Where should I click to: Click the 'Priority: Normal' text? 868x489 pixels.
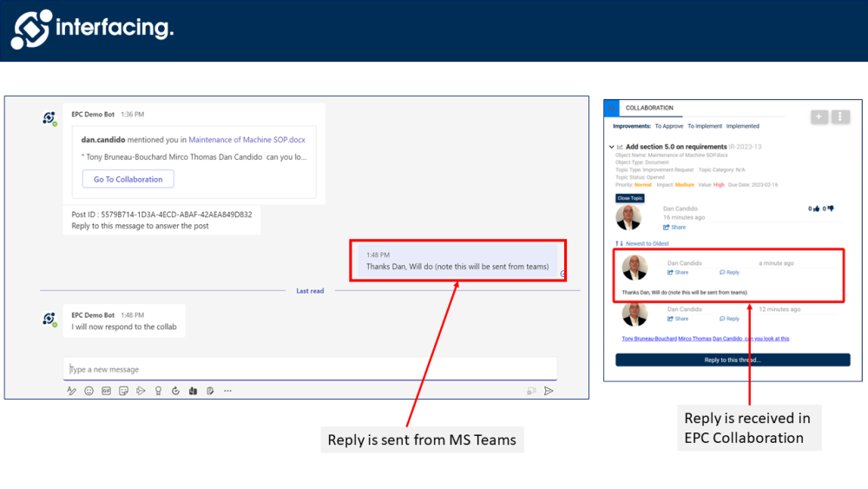pos(634,185)
